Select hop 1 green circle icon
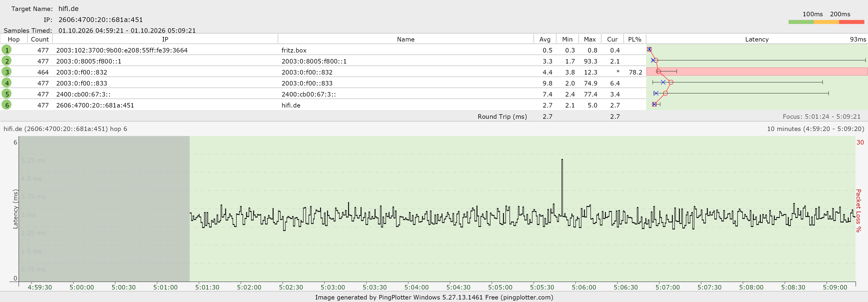The width and height of the screenshot is (868, 302). [x=7, y=50]
